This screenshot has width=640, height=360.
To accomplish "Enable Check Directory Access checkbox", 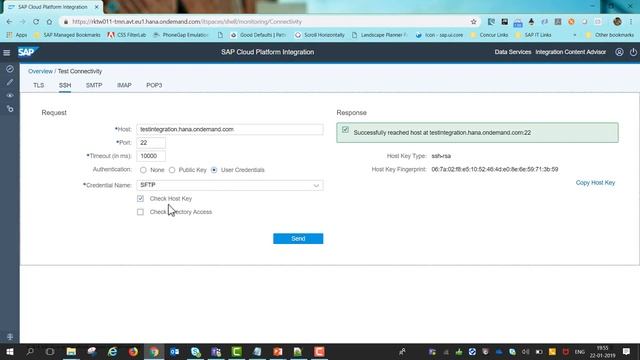I will [x=140, y=212].
